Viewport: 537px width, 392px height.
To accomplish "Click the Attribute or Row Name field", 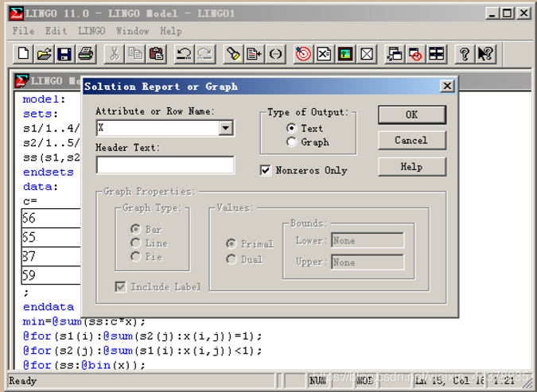I will pos(158,128).
